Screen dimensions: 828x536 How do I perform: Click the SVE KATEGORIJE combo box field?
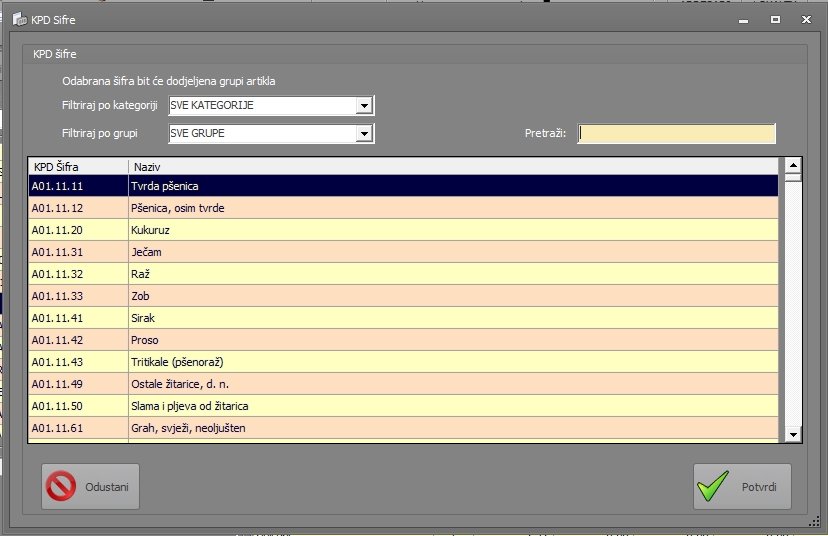coord(261,106)
